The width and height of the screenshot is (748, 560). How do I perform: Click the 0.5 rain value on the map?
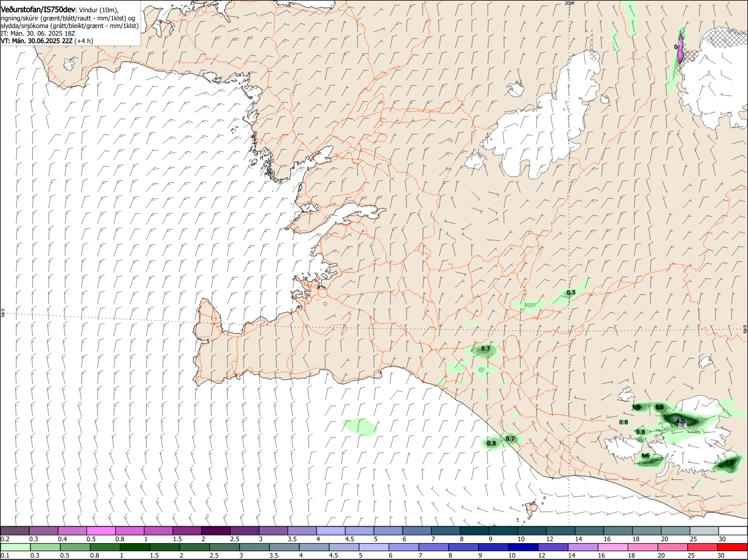pyautogui.click(x=571, y=292)
